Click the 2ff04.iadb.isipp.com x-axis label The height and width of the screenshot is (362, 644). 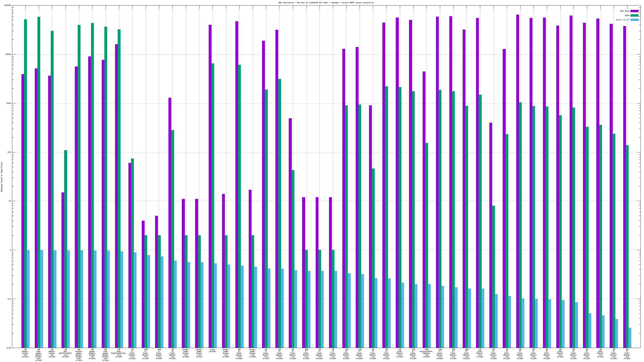186,353
